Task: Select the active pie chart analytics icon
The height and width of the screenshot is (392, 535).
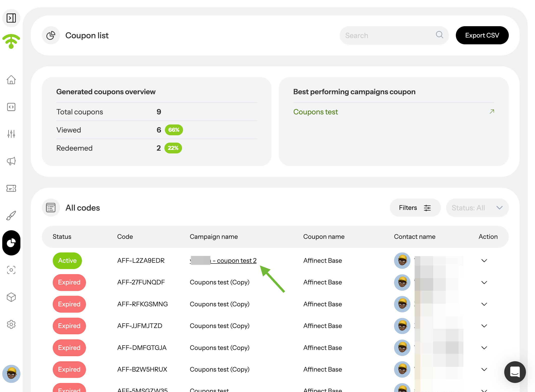Action: pos(11,243)
